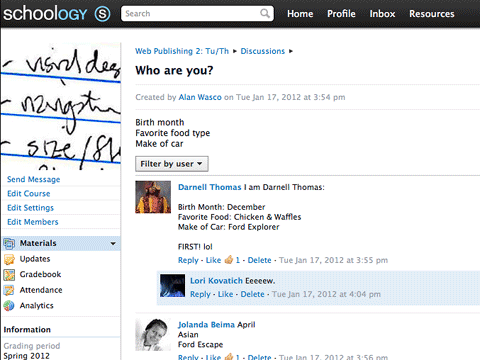Click the Updates icon in sidebar
Viewport: 480px width, 360px height.
tap(9, 259)
